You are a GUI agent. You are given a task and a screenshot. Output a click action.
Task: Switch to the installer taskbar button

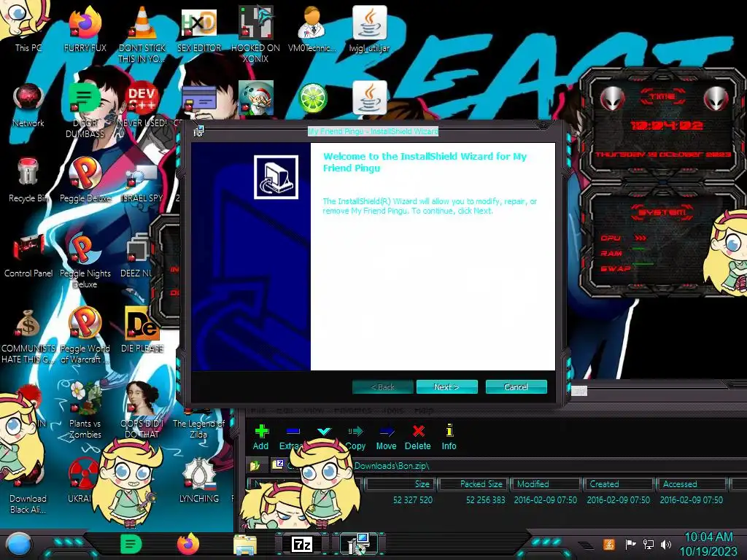(x=359, y=544)
